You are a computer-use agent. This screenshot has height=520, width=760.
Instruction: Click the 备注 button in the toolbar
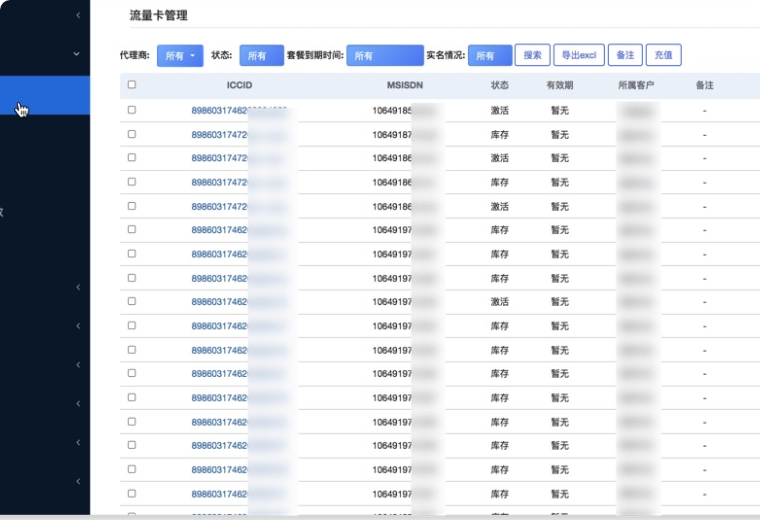click(624, 56)
